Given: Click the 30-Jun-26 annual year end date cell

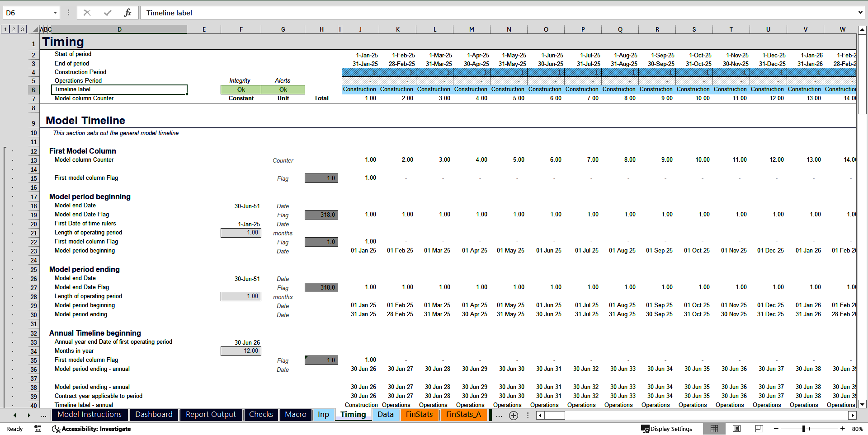Looking at the screenshot, I should pyautogui.click(x=241, y=342).
